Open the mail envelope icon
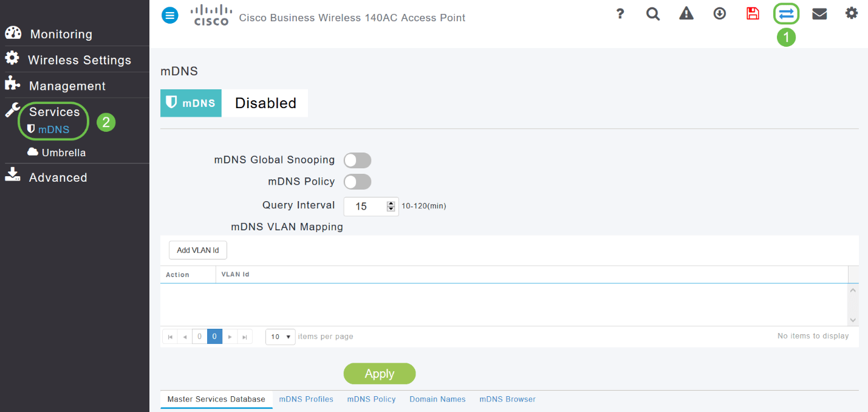The height and width of the screenshot is (412, 868). click(819, 13)
